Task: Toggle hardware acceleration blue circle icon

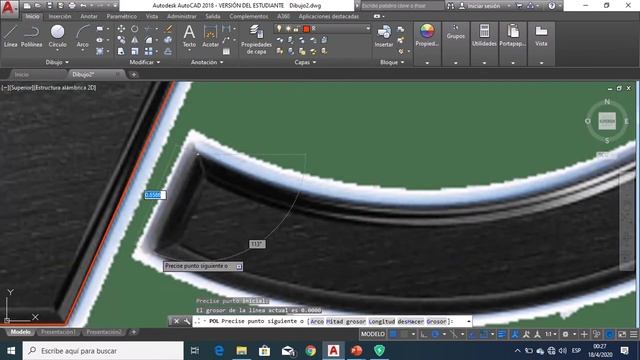Action: pyautogui.click(x=609, y=334)
